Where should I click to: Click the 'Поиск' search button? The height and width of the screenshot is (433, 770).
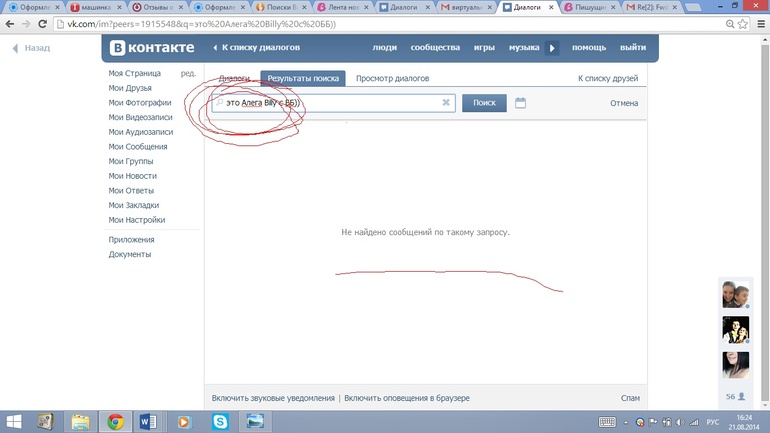[x=484, y=103]
